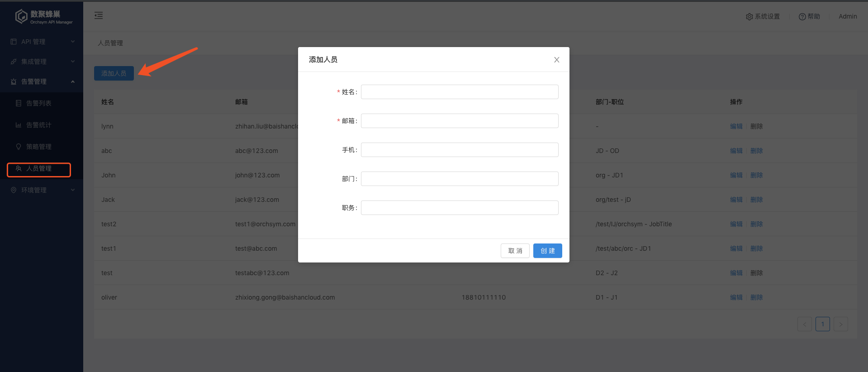Image resolution: width=868 pixels, height=372 pixels.
Task: Click 删除 link for lynn row
Action: click(x=756, y=126)
